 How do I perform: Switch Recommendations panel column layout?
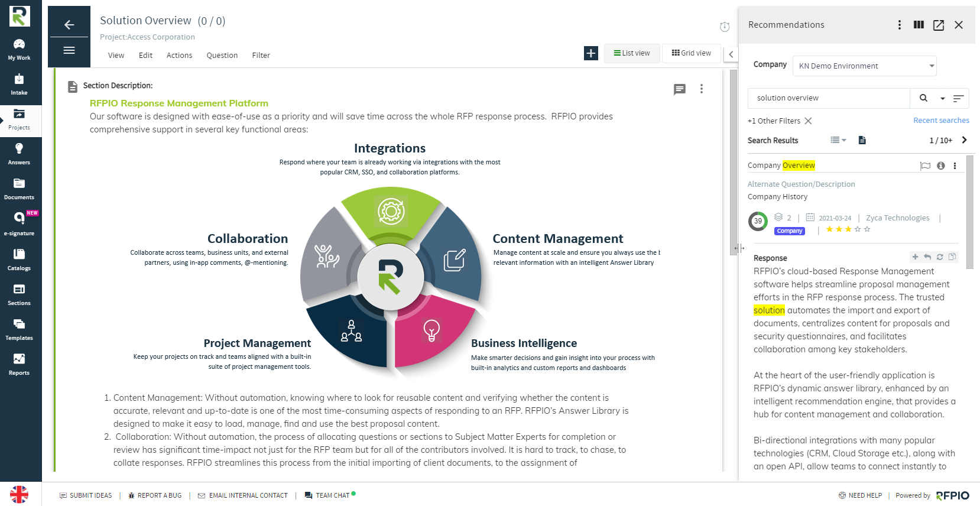click(x=919, y=25)
